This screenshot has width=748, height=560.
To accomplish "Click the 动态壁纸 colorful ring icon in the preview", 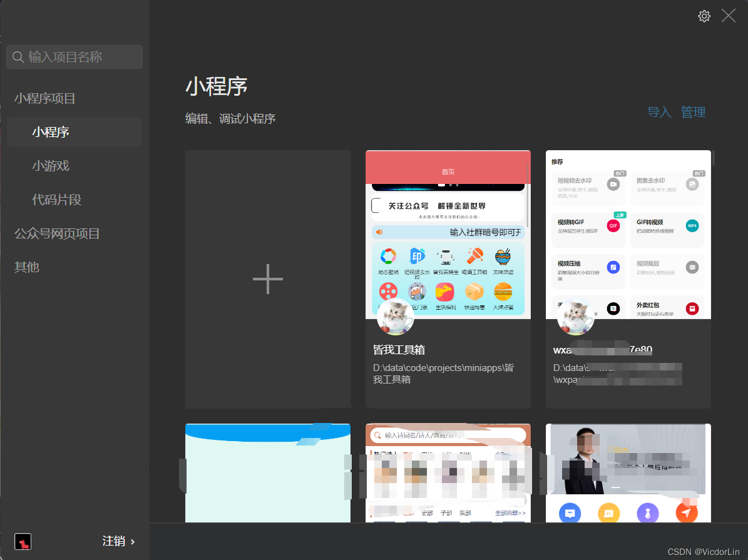I will point(389,255).
